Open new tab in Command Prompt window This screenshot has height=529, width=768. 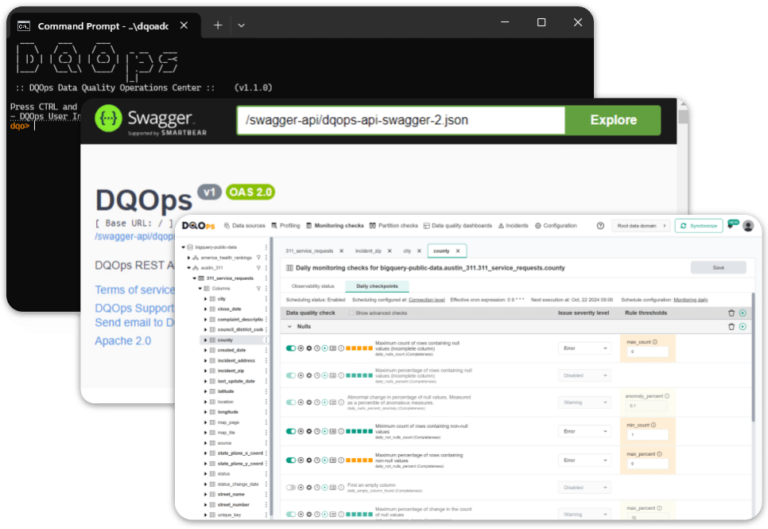(x=218, y=25)
